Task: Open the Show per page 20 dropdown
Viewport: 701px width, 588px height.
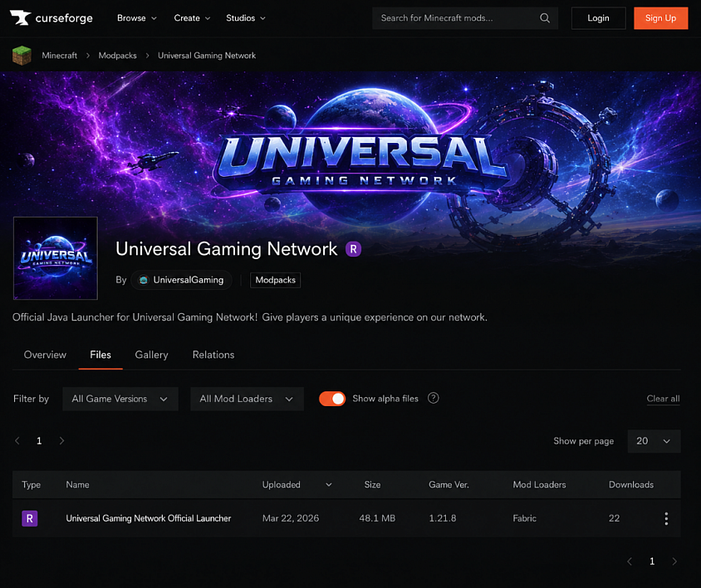Action: (654, 441)
